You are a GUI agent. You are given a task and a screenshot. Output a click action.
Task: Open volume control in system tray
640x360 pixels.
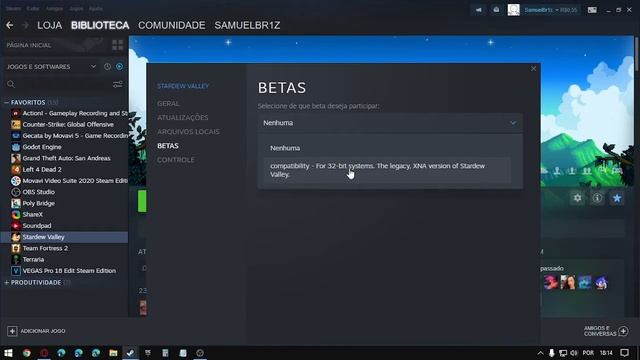[574, 353]
